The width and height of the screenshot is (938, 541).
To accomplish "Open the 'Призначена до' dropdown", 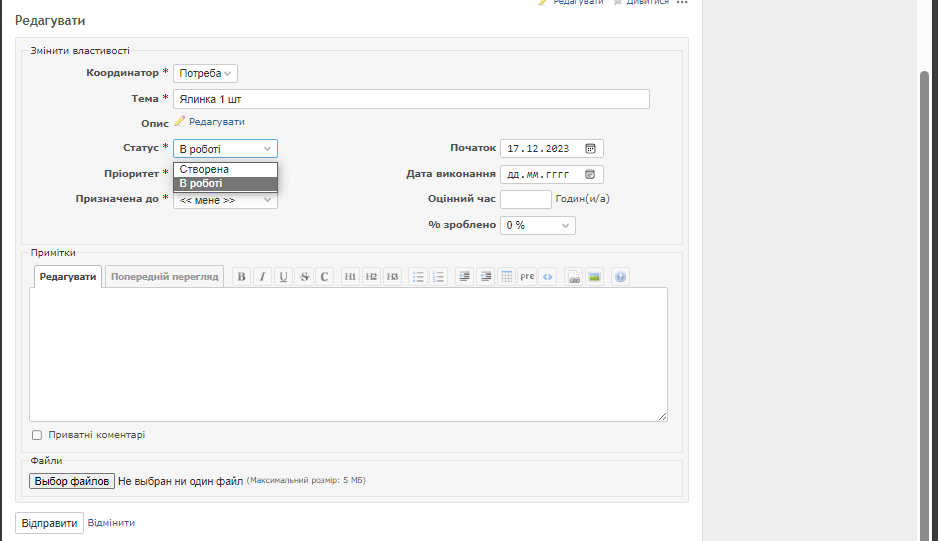I will tap(225, 200).
